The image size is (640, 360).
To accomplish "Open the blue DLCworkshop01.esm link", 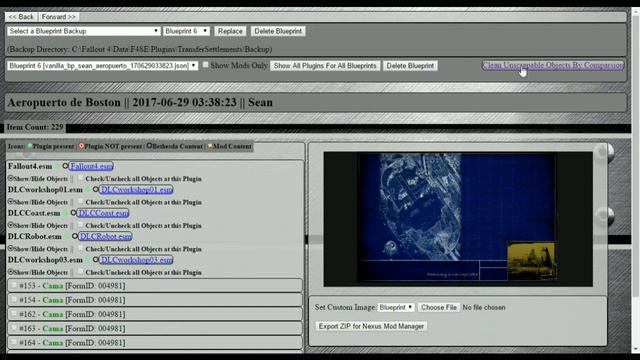I will [136, 189].
